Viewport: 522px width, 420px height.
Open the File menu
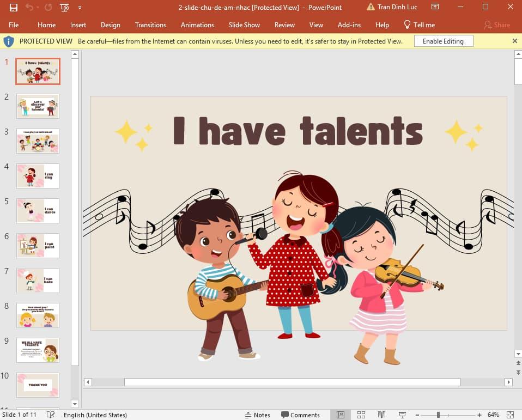point(14,25)
